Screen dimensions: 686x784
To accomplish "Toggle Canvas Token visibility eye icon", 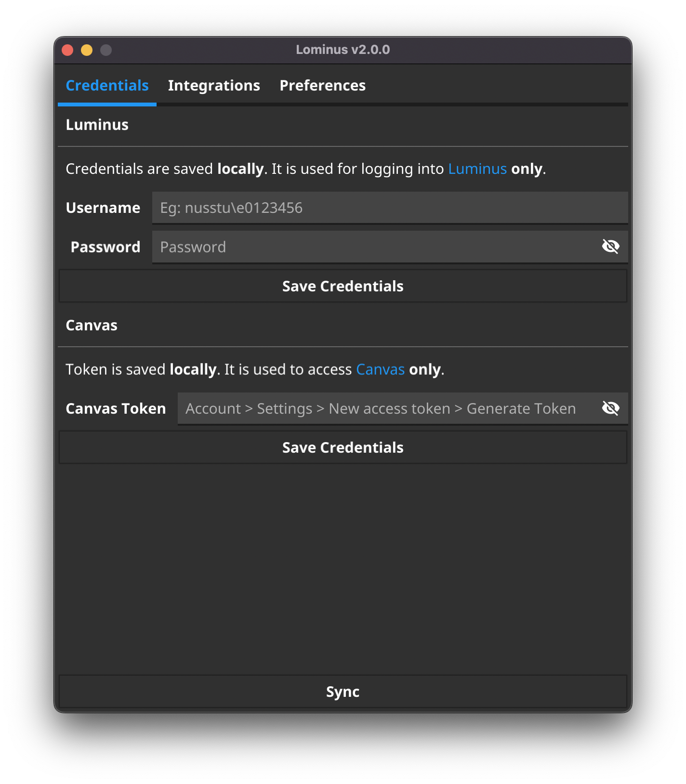I will (x=610, y=408).
